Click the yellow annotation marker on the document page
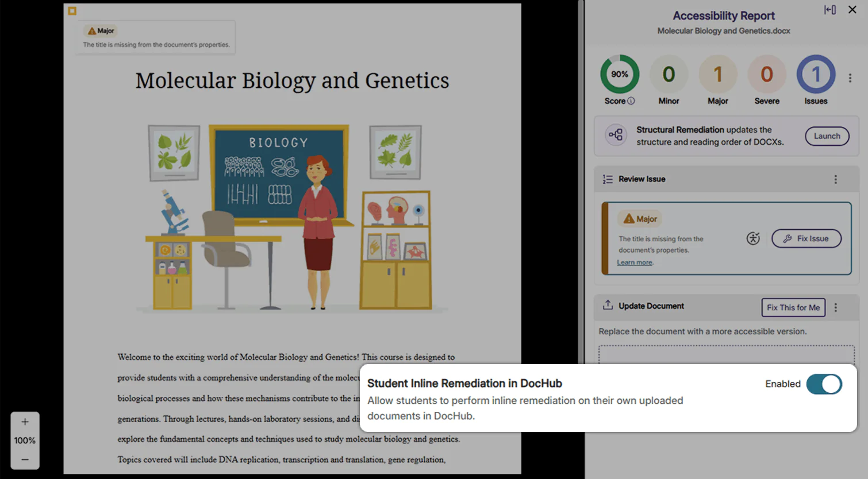Image resolution: width=868 pixels, height=479 pixels. point(72,10)
